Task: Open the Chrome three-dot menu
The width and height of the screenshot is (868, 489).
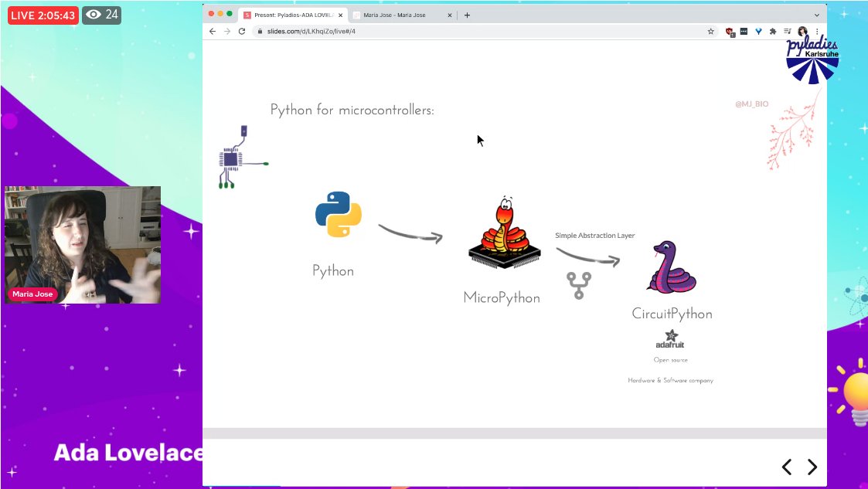Action: (816, 32)
